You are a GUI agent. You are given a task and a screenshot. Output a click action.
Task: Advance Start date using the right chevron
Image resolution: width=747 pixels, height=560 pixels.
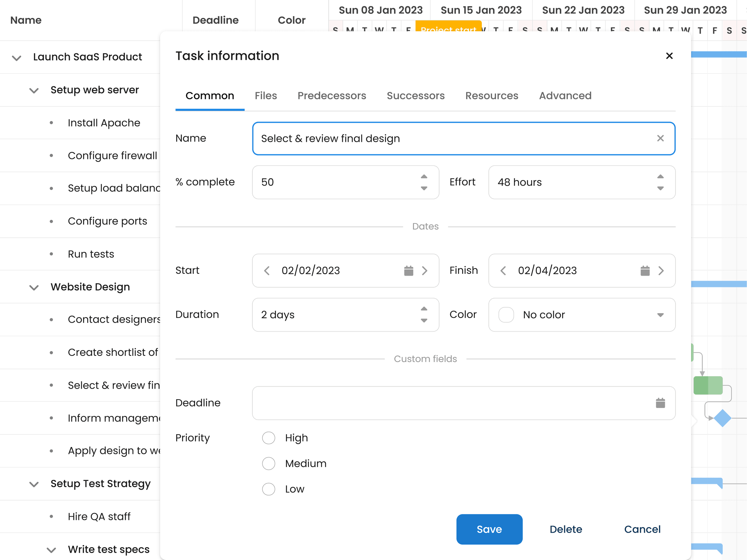(x=425, y=271)
